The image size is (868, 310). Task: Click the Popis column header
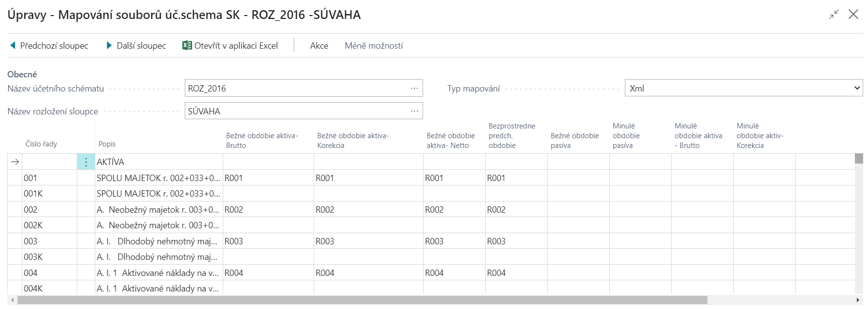click(x=107, y=144)
